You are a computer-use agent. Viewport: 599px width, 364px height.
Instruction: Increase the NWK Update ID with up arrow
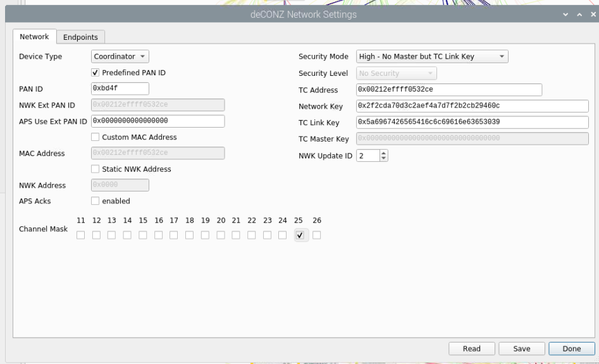coord(384,153)
